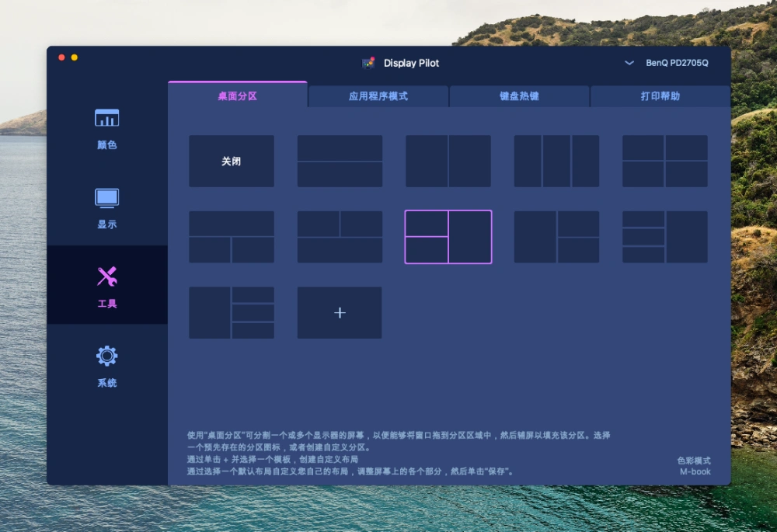Open the 打印帮助 tab
The image size is (777, 532).
coord(660,96)
